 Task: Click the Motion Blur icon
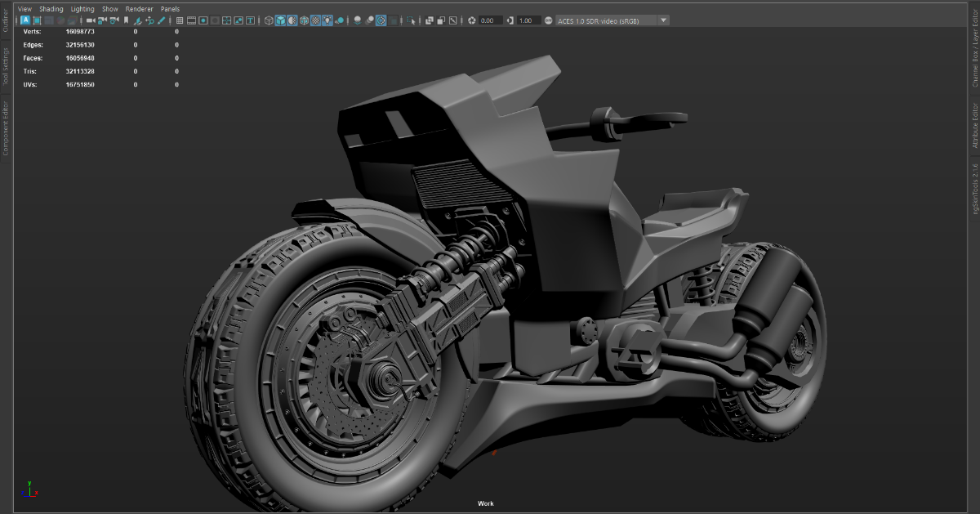(369, 20)
